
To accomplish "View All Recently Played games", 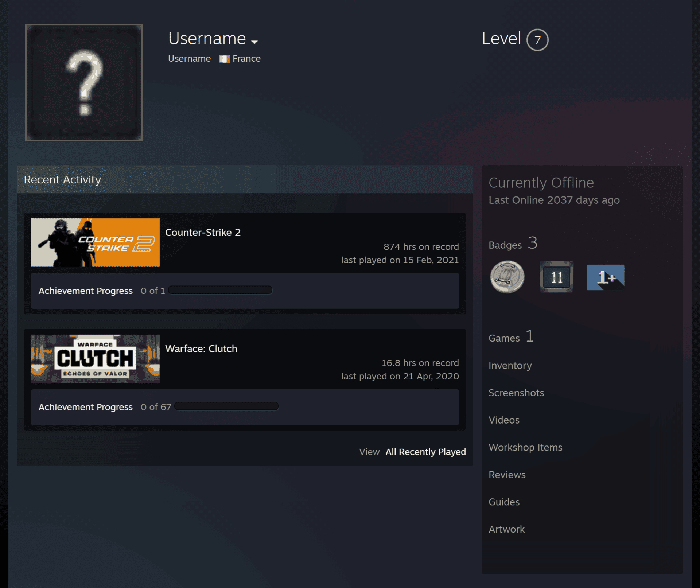I will [x=426, y=452].
